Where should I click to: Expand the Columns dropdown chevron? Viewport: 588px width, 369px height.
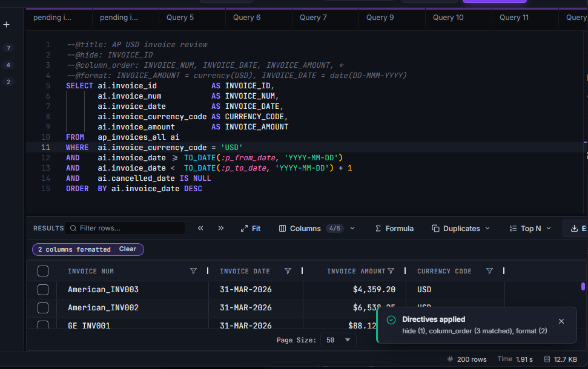pyautogui.click(x=352, y=228)
